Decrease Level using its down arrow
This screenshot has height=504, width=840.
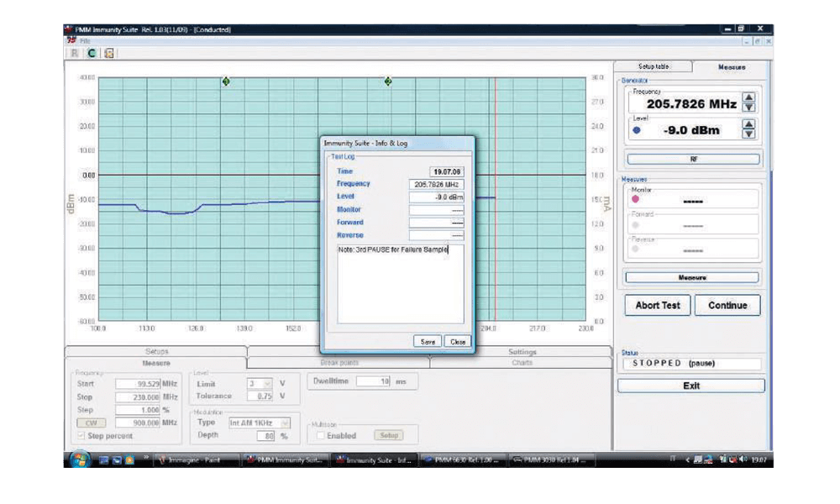pyautogui.click(x=748, y=134)
